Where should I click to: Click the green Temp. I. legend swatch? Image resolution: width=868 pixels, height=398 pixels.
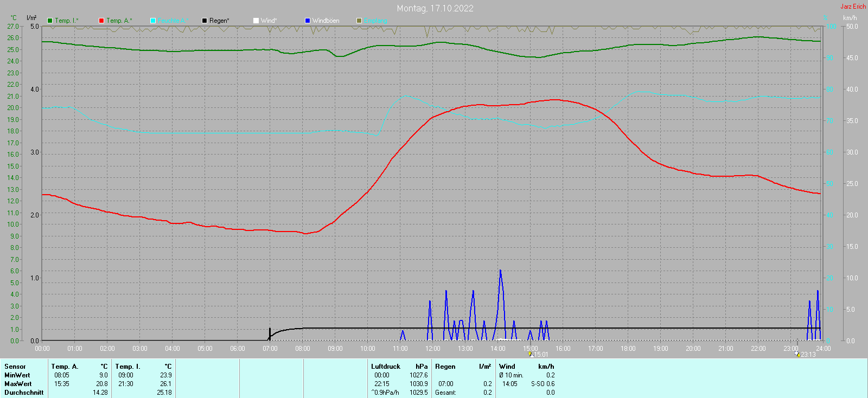pos(50,21)
